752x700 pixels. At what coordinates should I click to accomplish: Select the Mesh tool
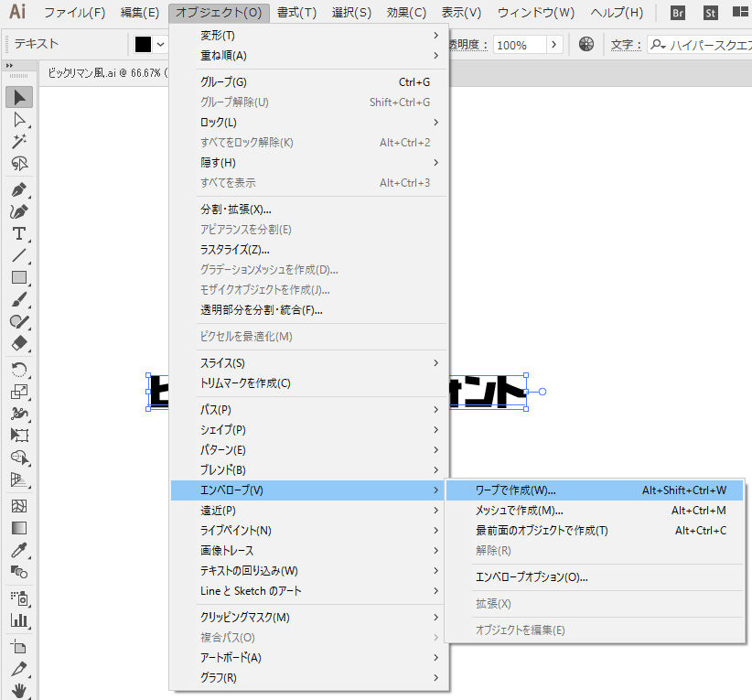19,506
